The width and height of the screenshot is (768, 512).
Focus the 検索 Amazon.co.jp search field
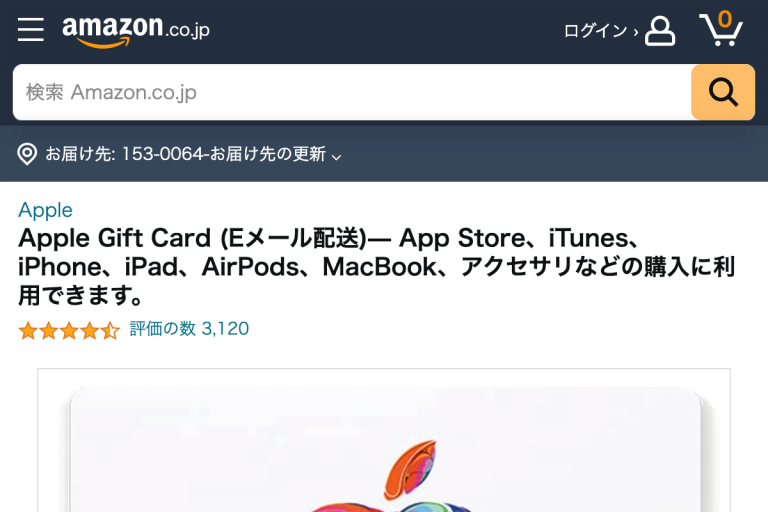click(x=352, y=92)
